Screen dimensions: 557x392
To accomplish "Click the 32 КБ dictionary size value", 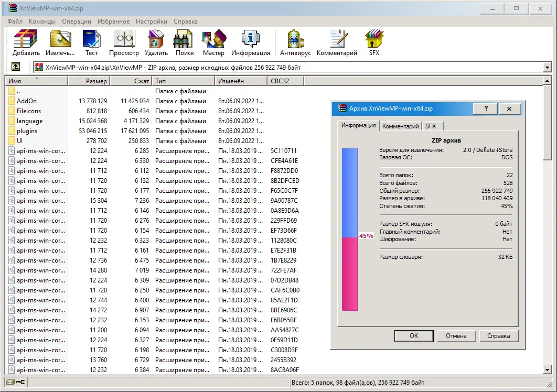I will (505, 257).
